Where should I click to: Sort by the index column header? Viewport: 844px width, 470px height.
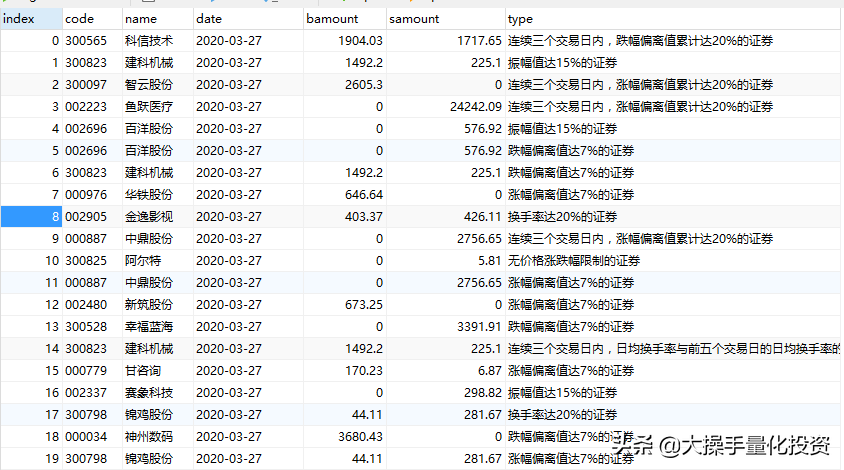[31, 19]
